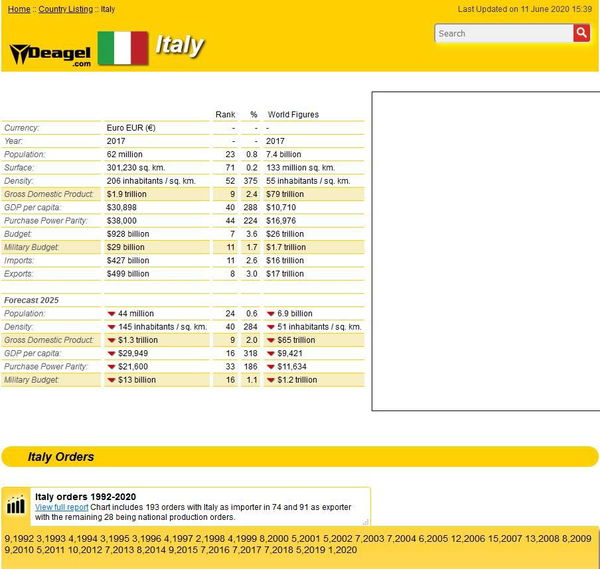
Task: Click red arrow next to world $65 trillion
Action: [x=270, y=340]
